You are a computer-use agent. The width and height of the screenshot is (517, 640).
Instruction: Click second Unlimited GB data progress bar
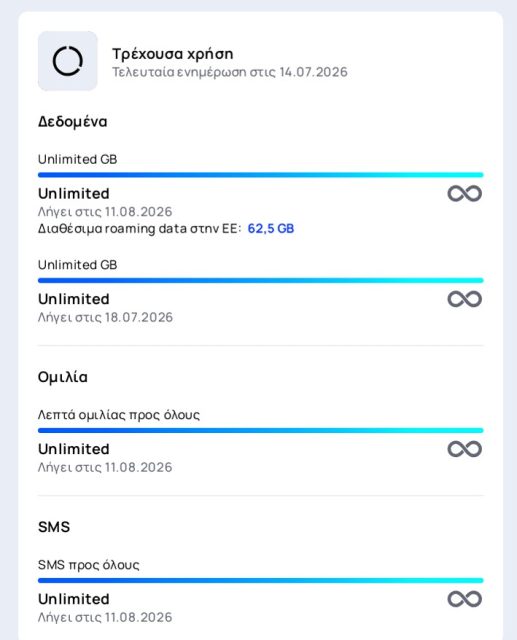(x=261, y=281)
